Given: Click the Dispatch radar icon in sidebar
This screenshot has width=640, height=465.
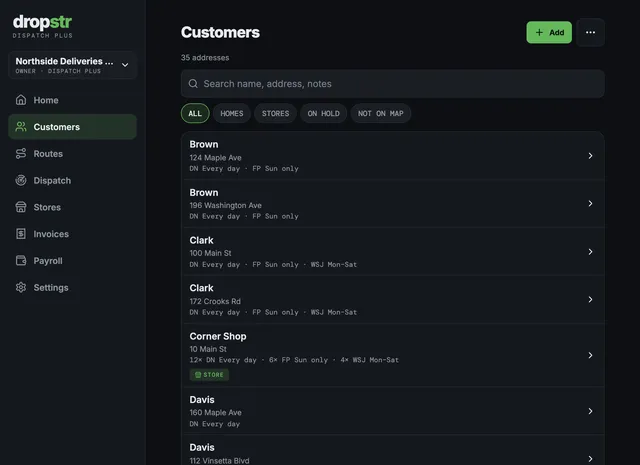Looking at the screenshot, I should coord(21,180).
